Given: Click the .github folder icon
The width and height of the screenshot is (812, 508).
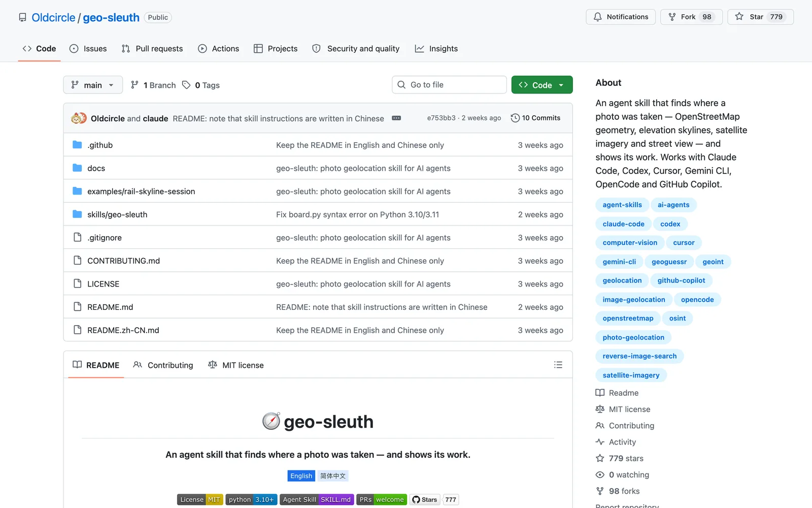Looking at the screenshot, I should click(x=77, y=145).
